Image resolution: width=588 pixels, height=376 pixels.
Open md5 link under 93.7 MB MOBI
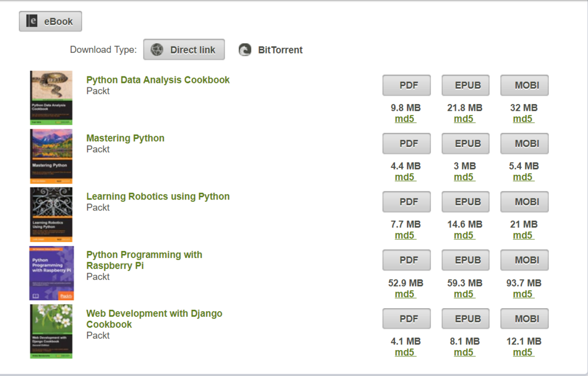click(x=523, y=294)
